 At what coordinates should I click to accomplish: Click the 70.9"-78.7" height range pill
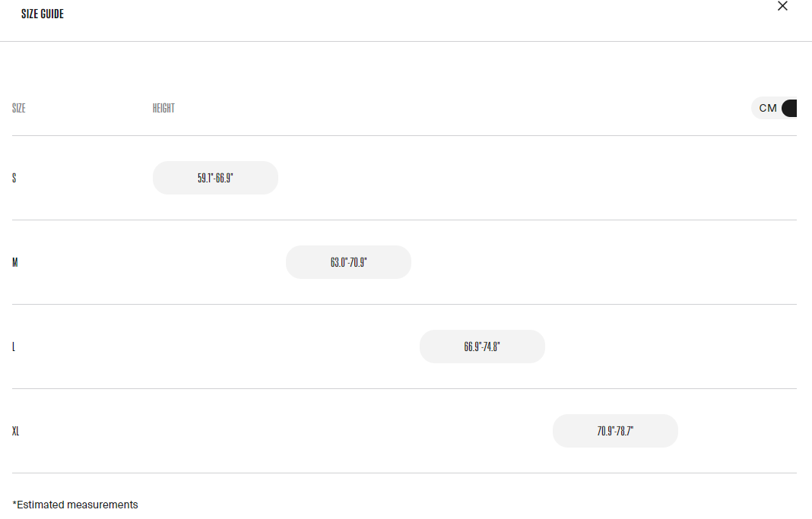point(615,431)
